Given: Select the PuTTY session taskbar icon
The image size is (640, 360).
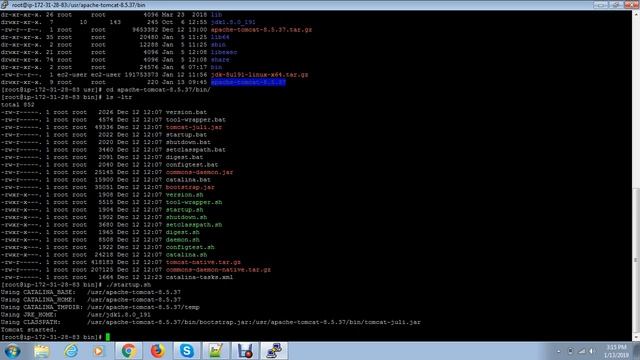Looking at the screenshot, I should tap(274, 351).
